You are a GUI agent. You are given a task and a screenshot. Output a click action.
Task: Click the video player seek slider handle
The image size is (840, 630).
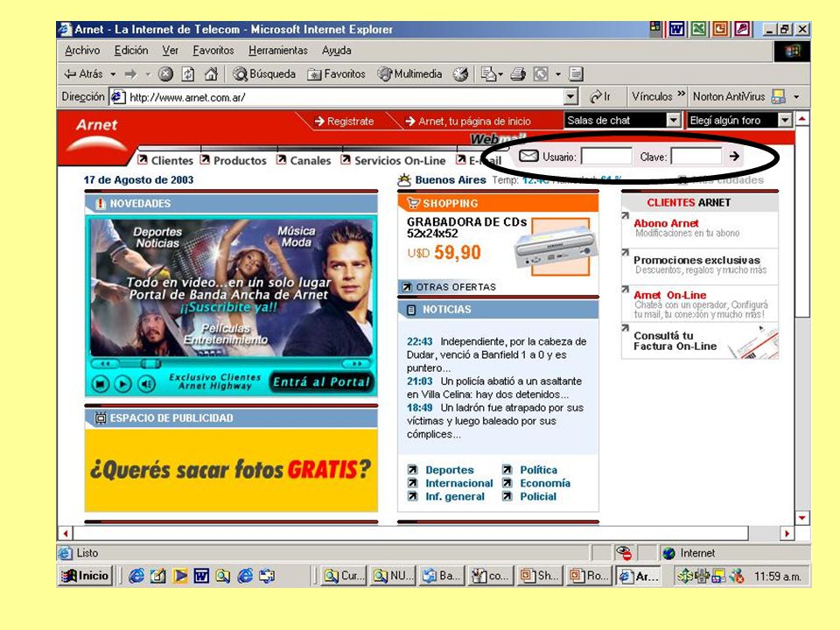coord(150,364)
